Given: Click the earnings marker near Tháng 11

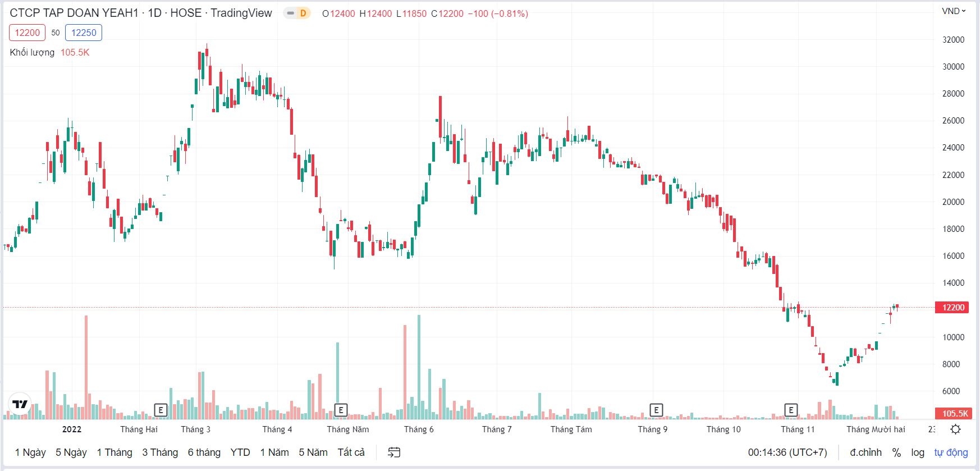Looking at the screenshot, I should (791, 410).
